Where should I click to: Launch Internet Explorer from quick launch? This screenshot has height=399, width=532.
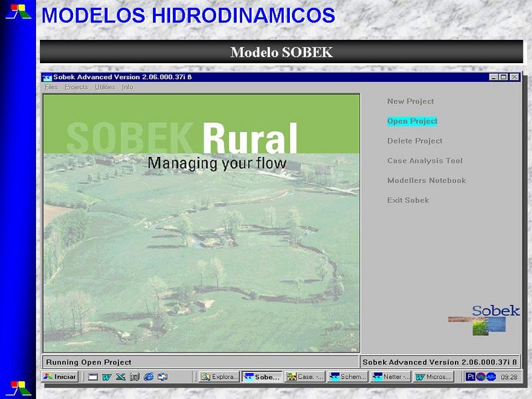click(148, 377)
